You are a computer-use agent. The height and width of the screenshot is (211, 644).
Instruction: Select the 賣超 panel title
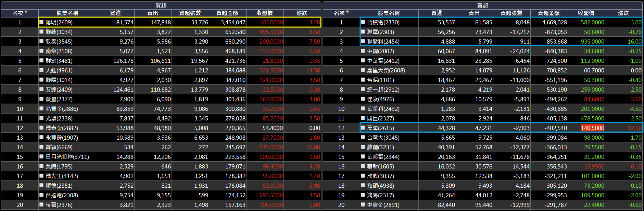pos(482,5)
